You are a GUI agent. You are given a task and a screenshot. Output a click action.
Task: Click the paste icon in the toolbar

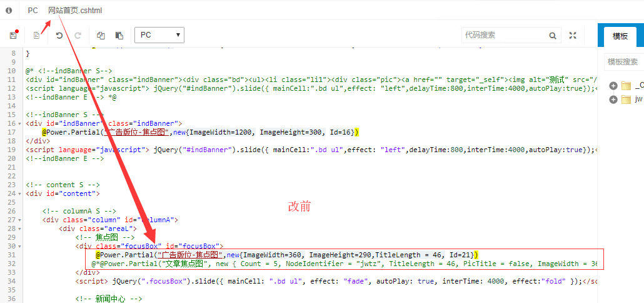[119, 36]
